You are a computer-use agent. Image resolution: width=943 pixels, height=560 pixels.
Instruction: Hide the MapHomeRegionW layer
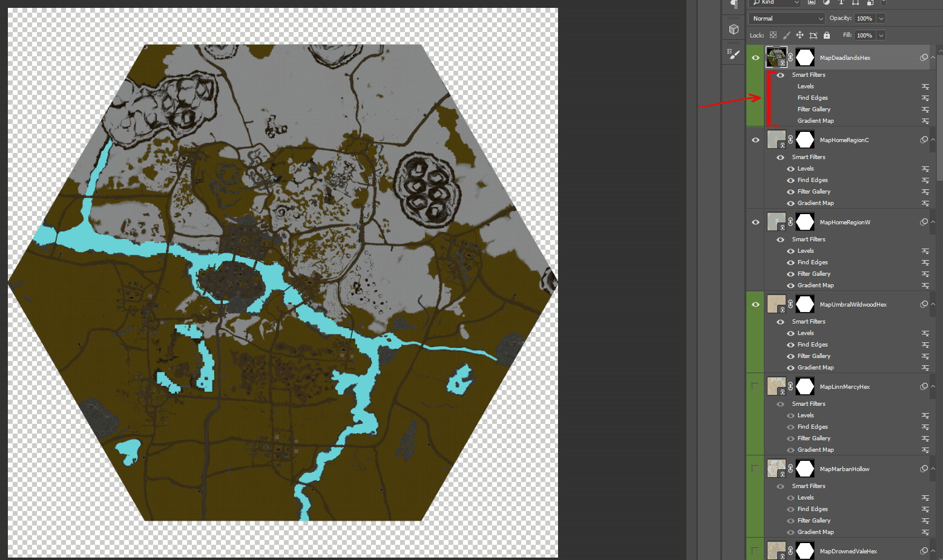(755, 222)
